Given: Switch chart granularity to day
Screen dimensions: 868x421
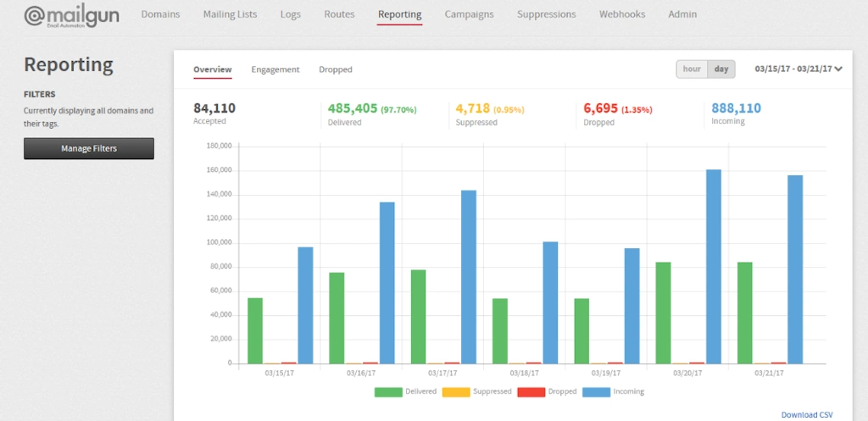Looking at the screenshot, I should [x=721, y=69].
